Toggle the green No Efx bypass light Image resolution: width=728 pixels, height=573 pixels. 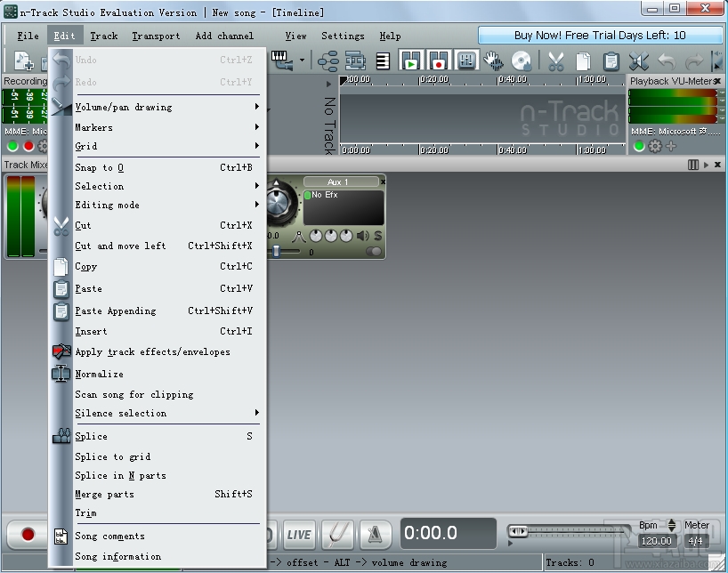click(307, 195)
